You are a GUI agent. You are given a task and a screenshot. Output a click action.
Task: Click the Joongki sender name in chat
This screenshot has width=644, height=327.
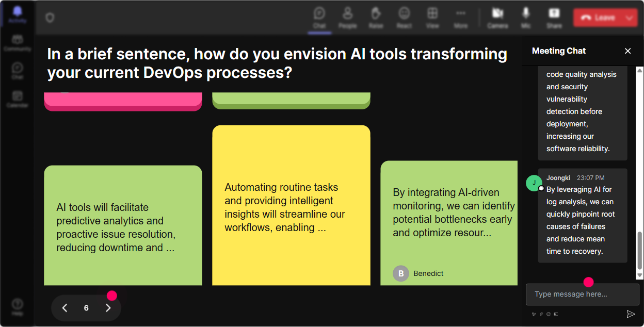(558, 177)
